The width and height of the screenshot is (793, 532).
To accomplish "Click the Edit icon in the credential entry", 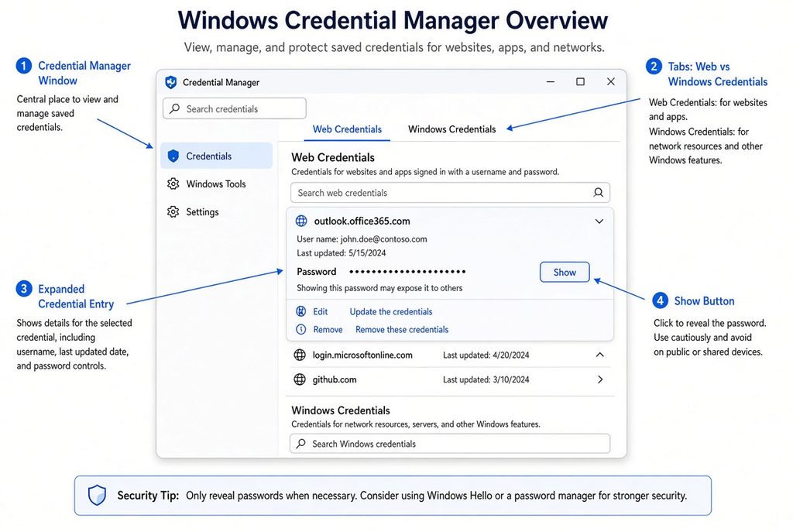I will coord(301,311).
